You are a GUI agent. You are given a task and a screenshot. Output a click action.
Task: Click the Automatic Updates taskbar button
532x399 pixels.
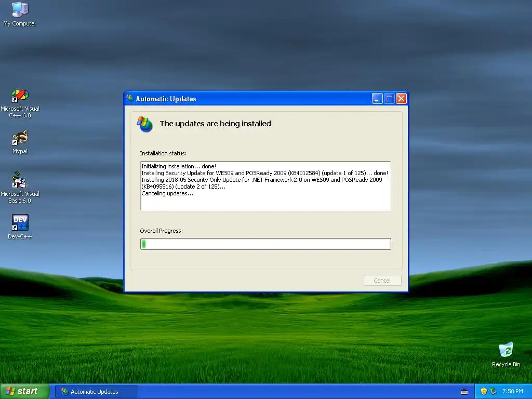point(96,392)
